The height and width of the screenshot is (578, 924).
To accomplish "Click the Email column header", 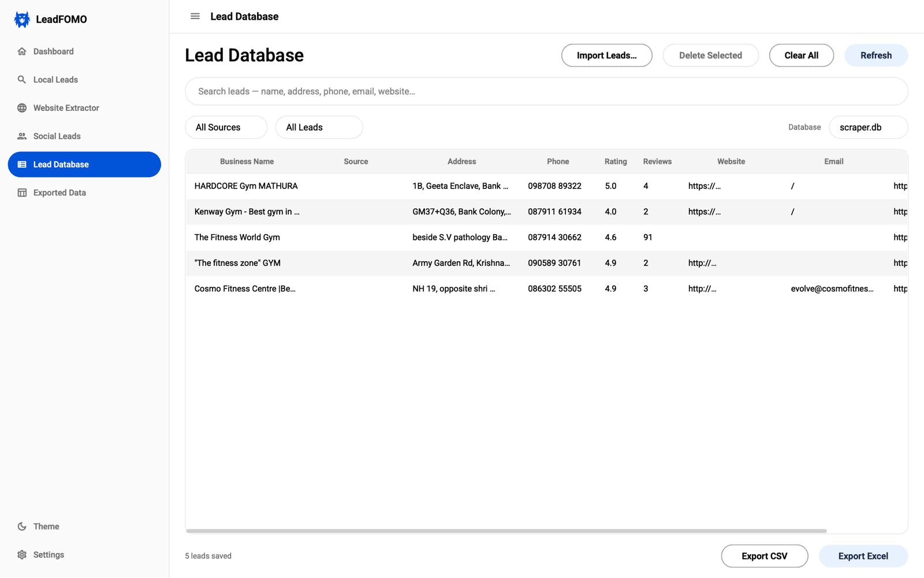I will 834,162.
